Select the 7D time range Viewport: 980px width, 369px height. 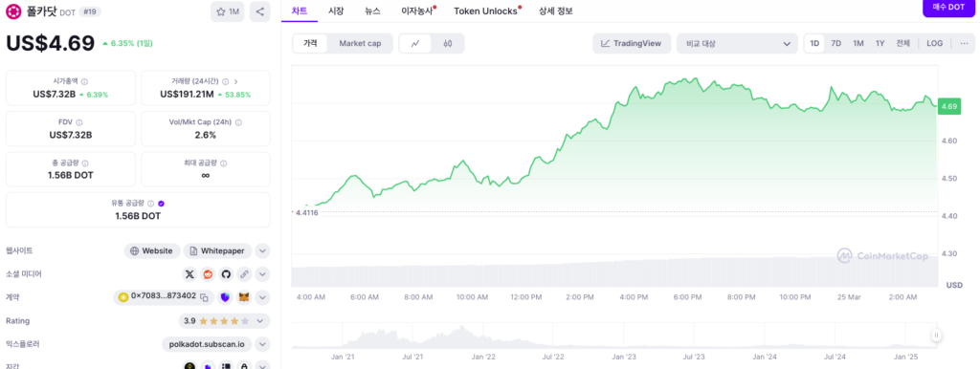[x=835, y=44]
